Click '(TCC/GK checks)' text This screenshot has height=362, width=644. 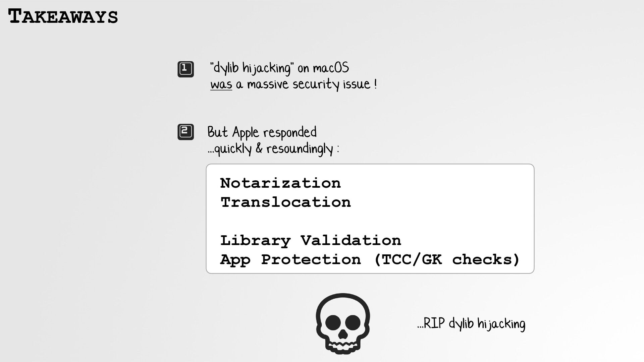pyautogui.click(x=447, y=260)
